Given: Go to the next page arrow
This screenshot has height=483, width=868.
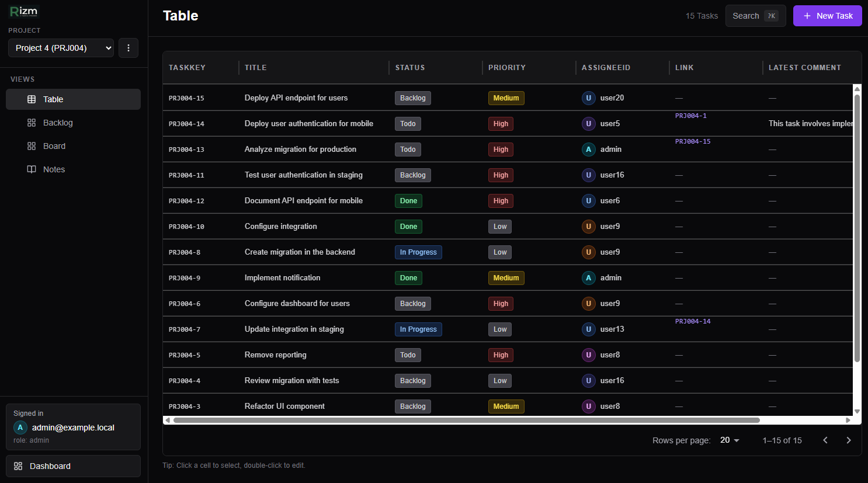Looking at the screenshot, I should point(849,440).
